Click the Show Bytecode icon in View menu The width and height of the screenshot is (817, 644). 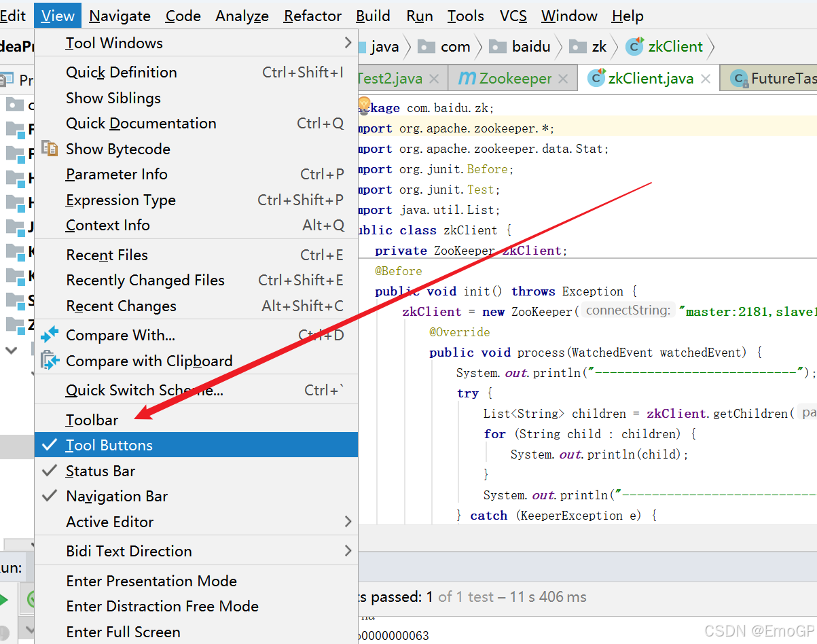pos(50,148)
